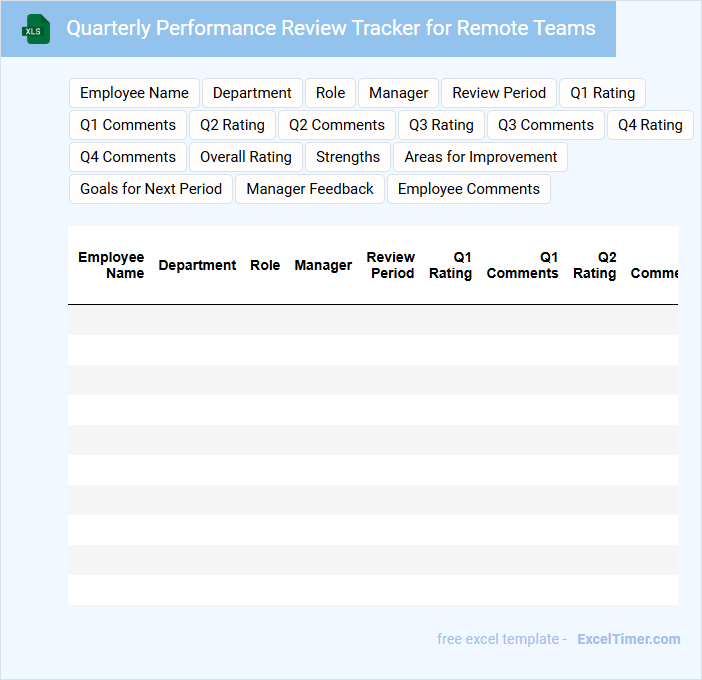Viewport: 702px width, 680px height.
Task: Click the Q2 Comments tag
Action: coord(337,125)
